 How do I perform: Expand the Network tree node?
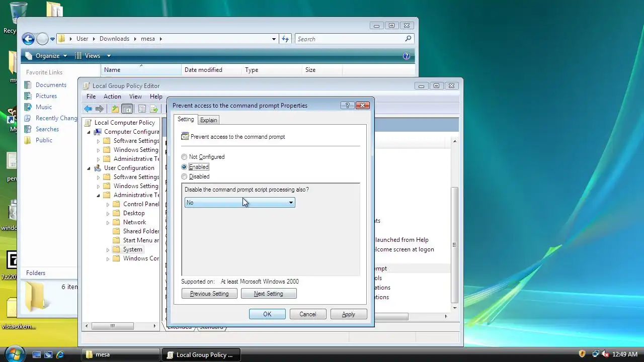tap(108, 222)
